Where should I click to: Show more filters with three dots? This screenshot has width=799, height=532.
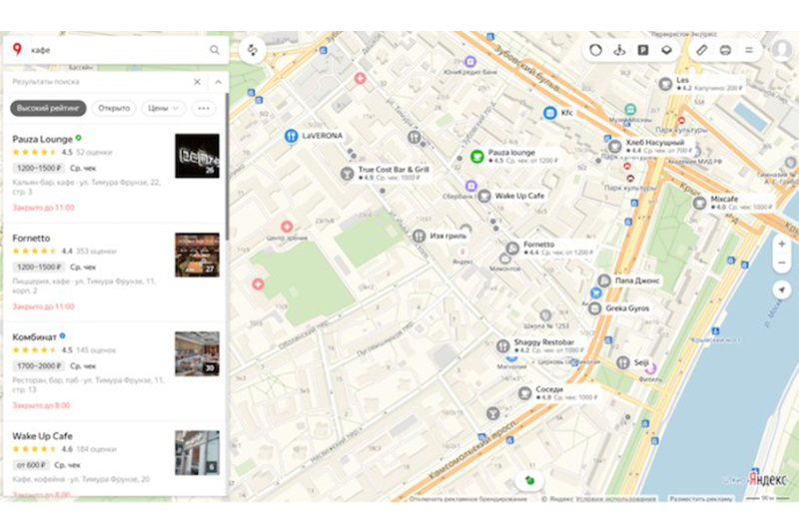click(x=204, y=108)
